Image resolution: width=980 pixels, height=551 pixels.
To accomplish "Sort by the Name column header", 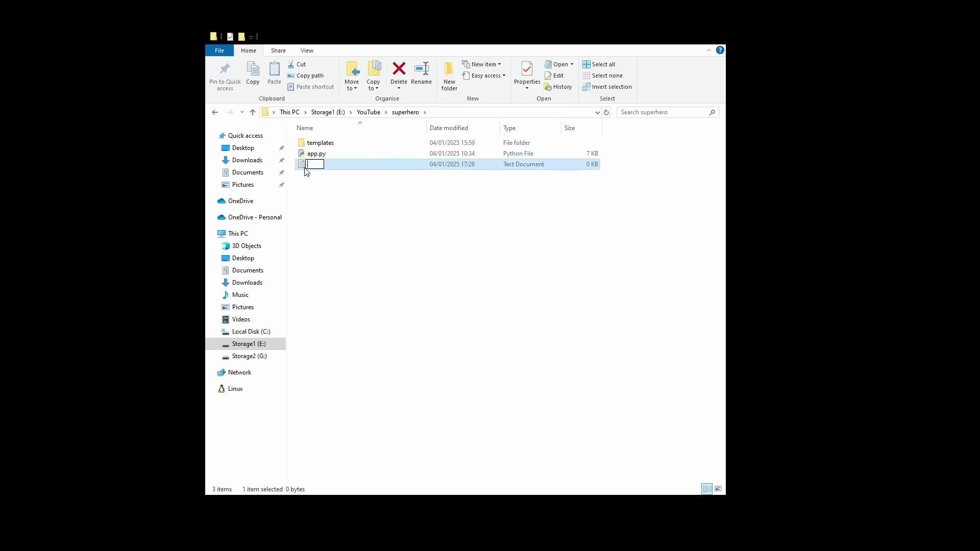I will tap(360, 128).
